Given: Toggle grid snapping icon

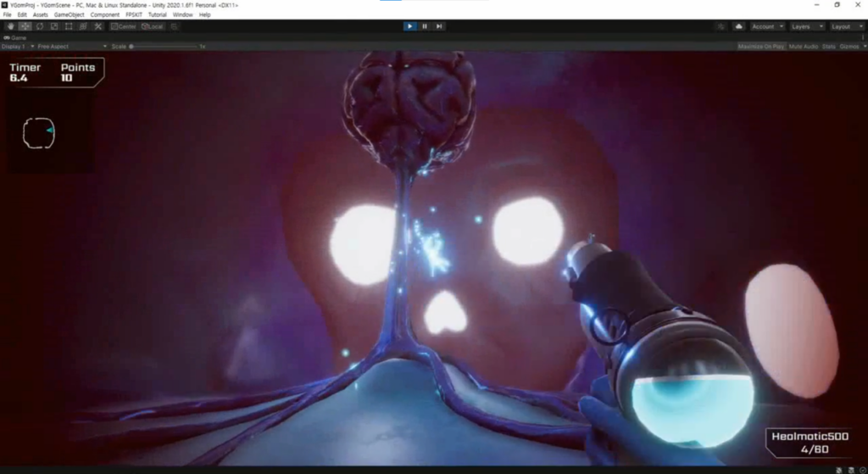Looking at the screenshot, I should click(x=174, y=26).
